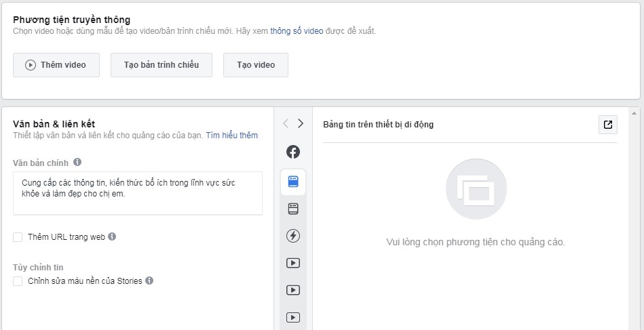Click the Facebook logo placement icon
The width and height of the screenshot is (644, 330).
click(292, 152)
